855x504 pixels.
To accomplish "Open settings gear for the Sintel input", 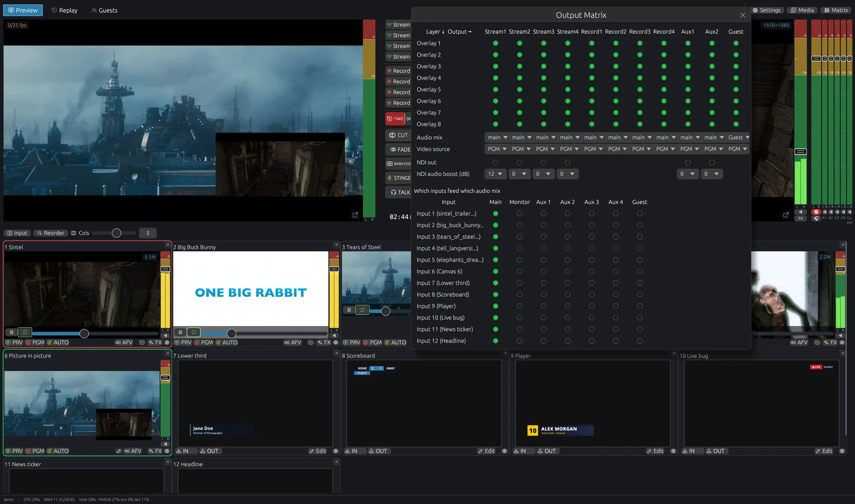I will pyautogui.click(x=167, y=343).
